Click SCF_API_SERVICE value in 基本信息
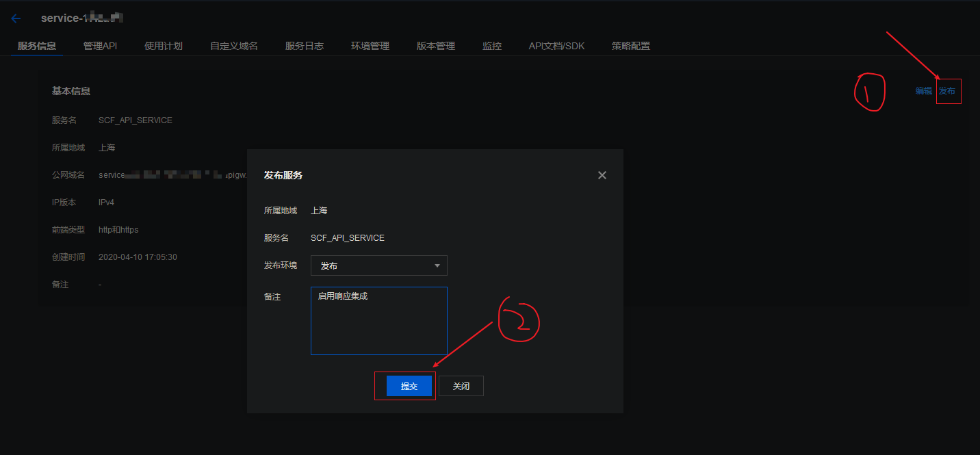The width and height of the screenshot is (980, 455). click(136, 120)
